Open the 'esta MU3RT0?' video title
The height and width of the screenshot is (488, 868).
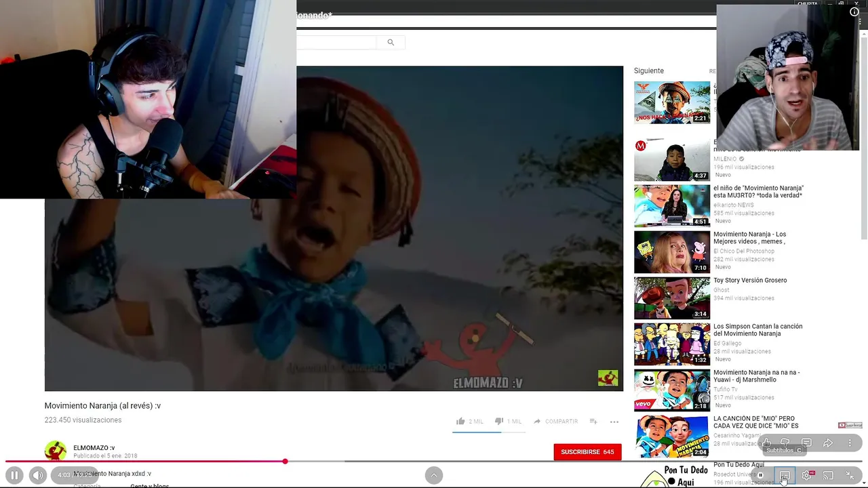tap(758, 192)
